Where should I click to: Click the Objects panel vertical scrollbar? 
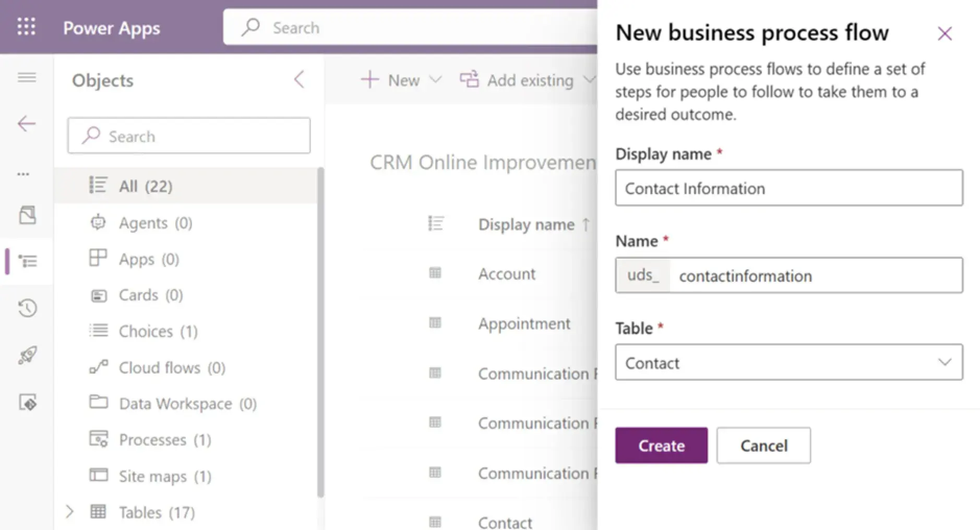(320, 332)
